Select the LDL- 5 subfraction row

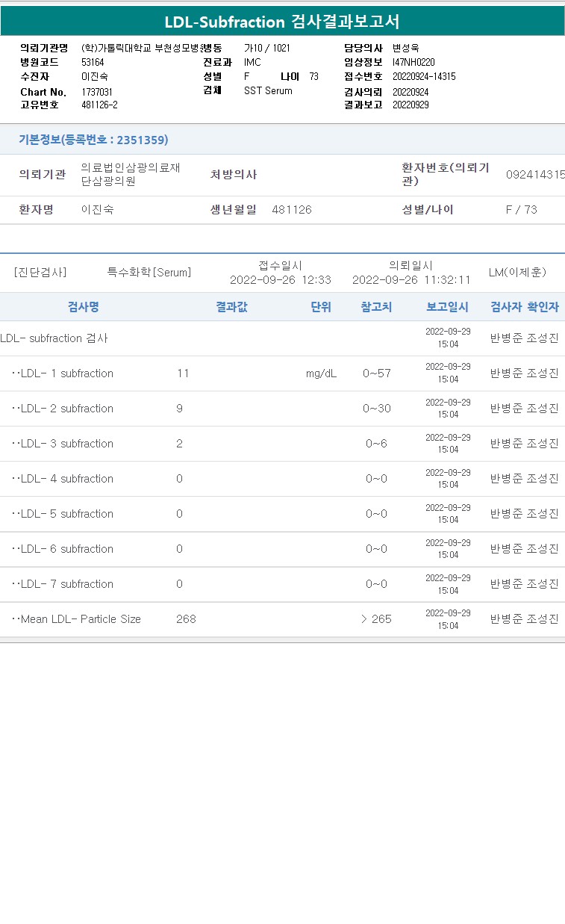[282, 514]
